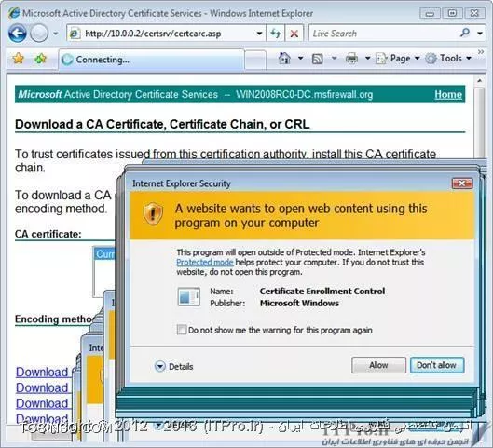Click the Print icon
Image resolution: width=493 pixels, height=448 pixels.
click(351, 59)
